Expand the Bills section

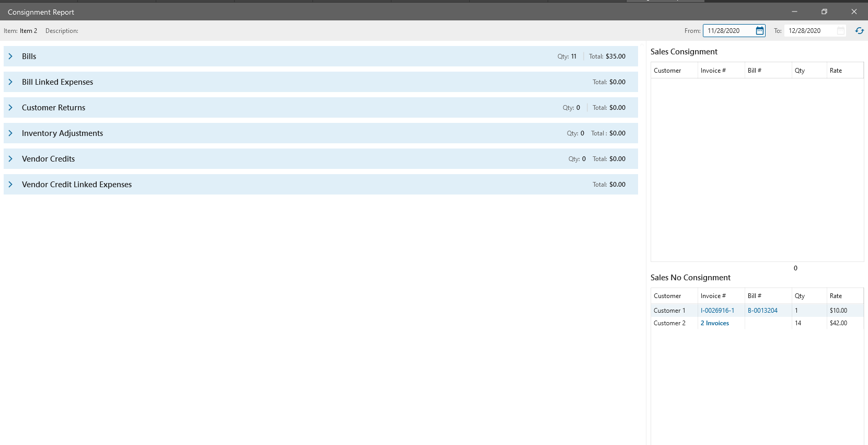pos(10,56)
